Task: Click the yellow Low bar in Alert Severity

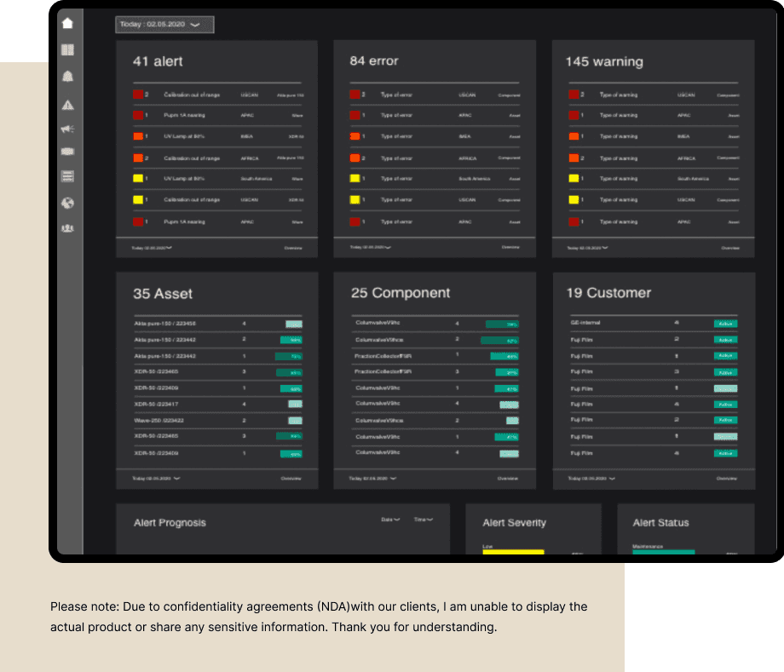Action: [x=513, y=552]
